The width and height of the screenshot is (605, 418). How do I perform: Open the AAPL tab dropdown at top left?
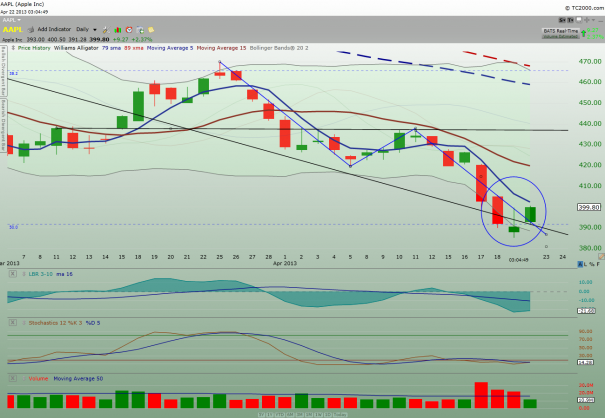(x=12, y=20)
